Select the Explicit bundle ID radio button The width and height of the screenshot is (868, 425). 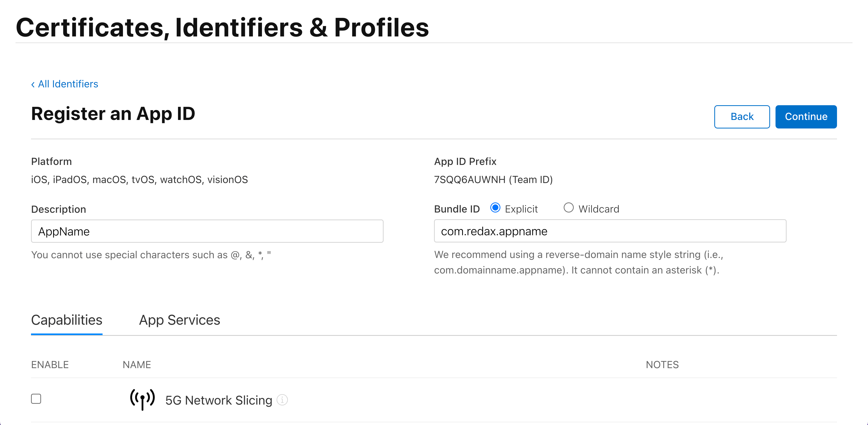[495, 207]
